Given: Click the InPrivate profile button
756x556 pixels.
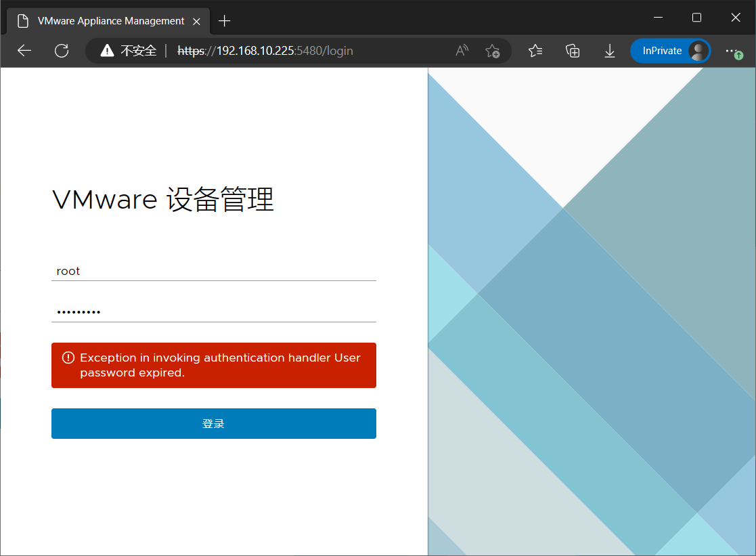Looking at the screenshot, I should click(670, 51).
